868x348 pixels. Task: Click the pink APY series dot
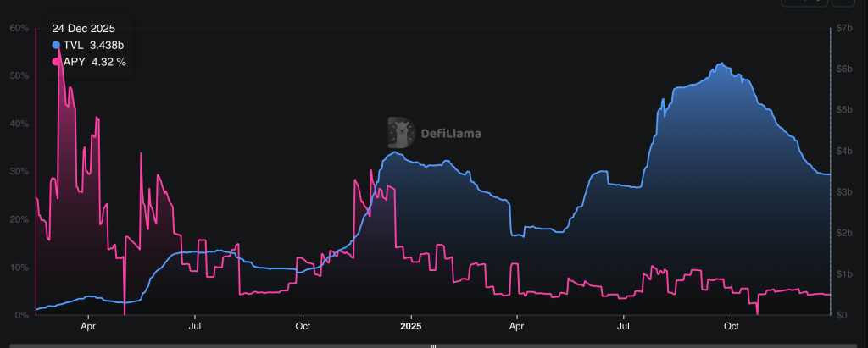(57, 61)
